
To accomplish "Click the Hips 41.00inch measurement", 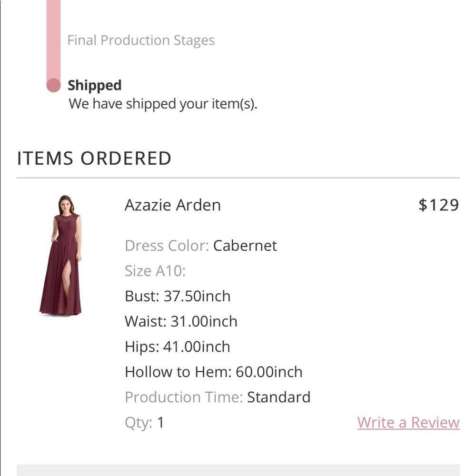I will (x=178, y=346).
